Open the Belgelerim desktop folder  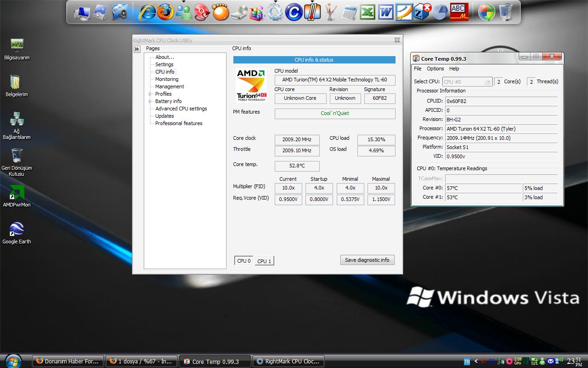17,85
